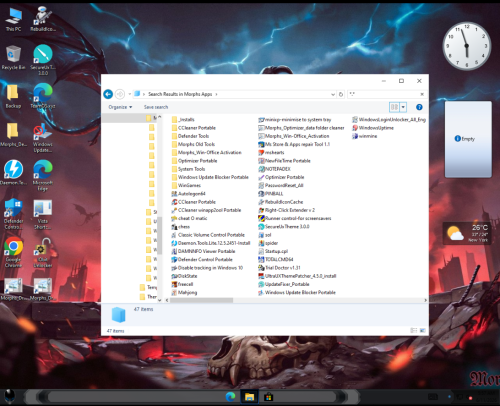Open the Organize dropdown menu

point(120,107)
